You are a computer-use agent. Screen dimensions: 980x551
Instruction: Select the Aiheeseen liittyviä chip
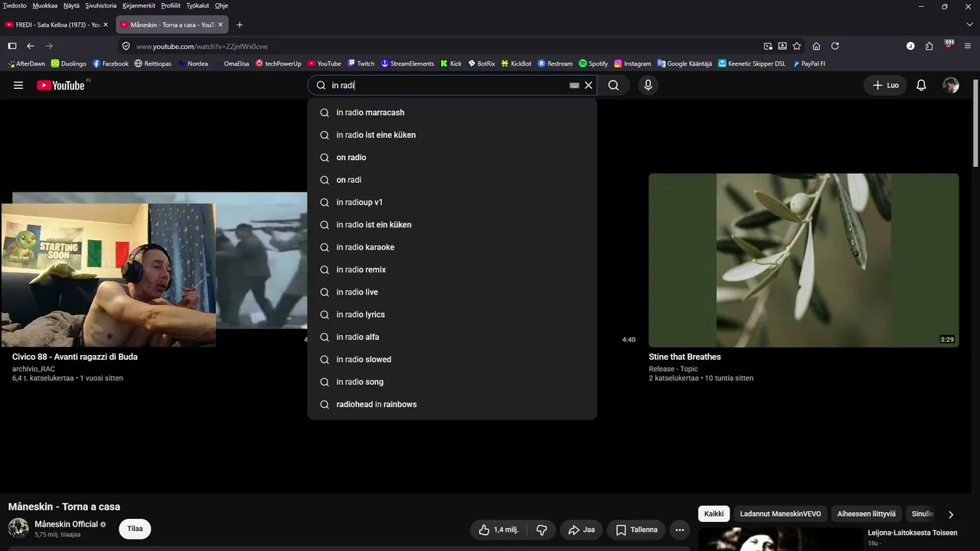(x=866, y=514)
